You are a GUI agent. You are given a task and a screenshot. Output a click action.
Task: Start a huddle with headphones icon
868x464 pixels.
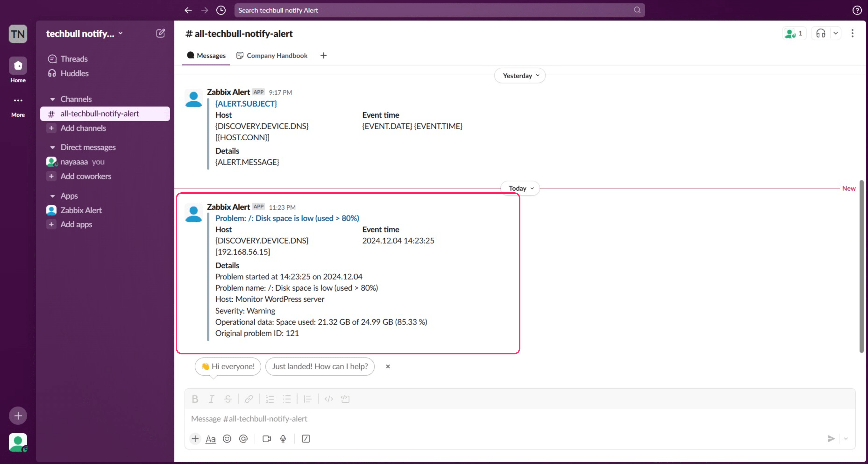[x=821, y=33]
